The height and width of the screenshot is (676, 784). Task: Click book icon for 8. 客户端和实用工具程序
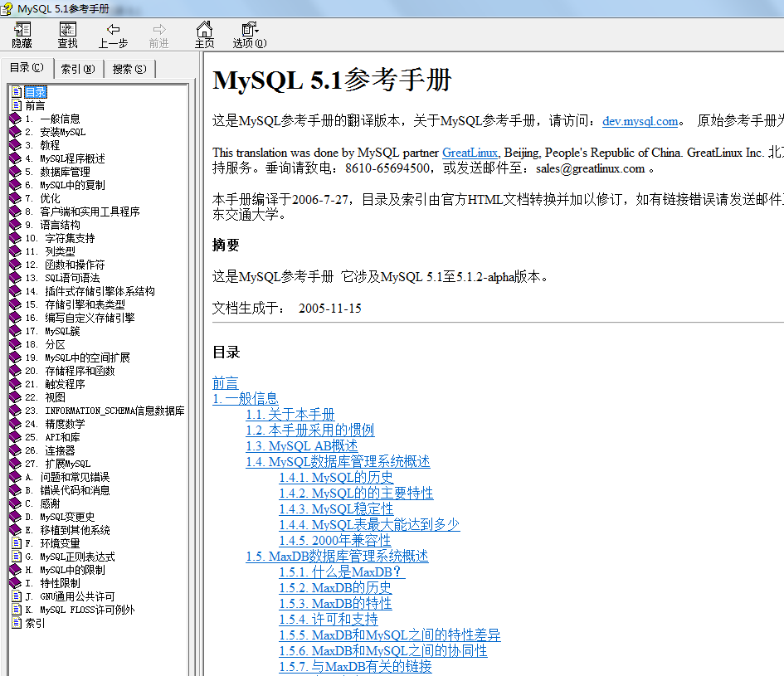(16, 212)
